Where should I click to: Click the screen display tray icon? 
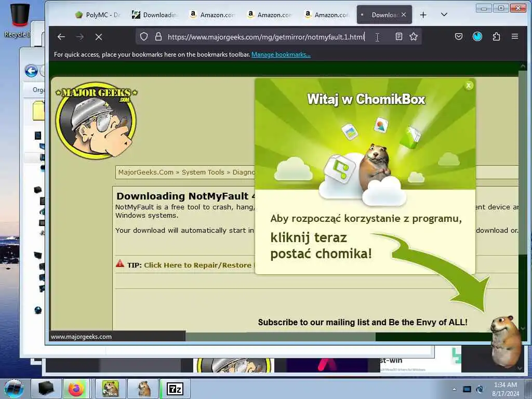tap(467, 389)
